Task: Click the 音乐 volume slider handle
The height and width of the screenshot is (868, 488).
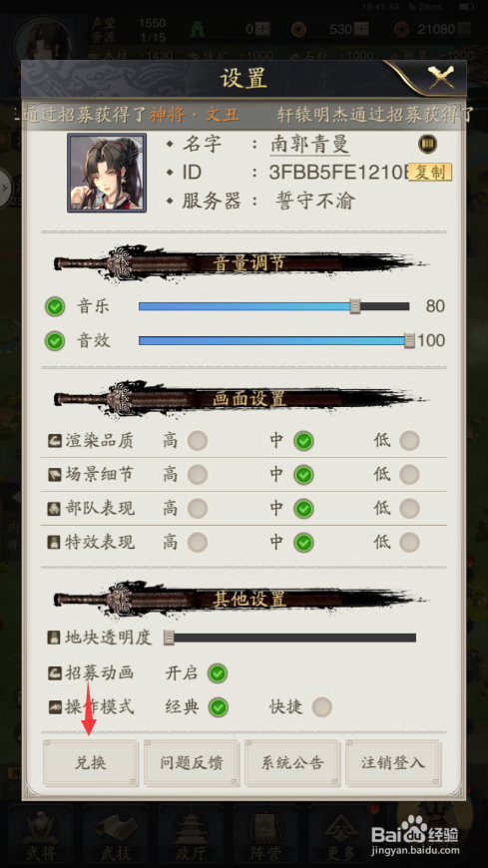Action: coord(355,306)
